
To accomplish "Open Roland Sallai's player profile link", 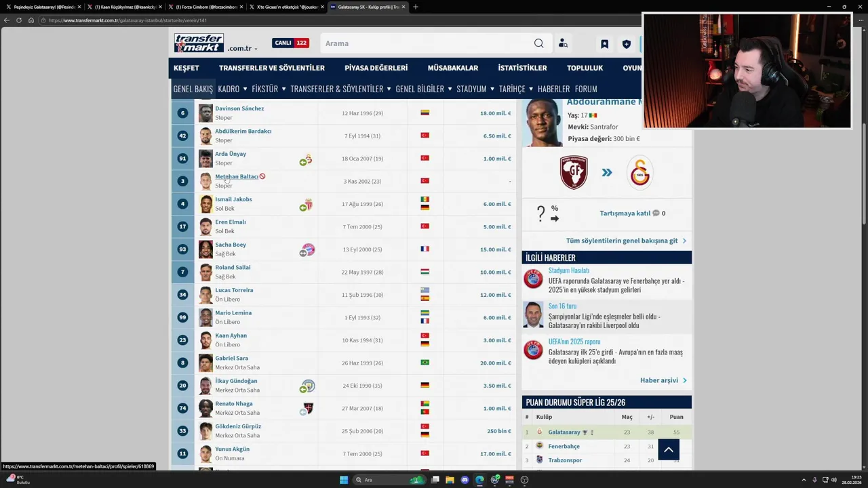I will click(x=233, y=267).
